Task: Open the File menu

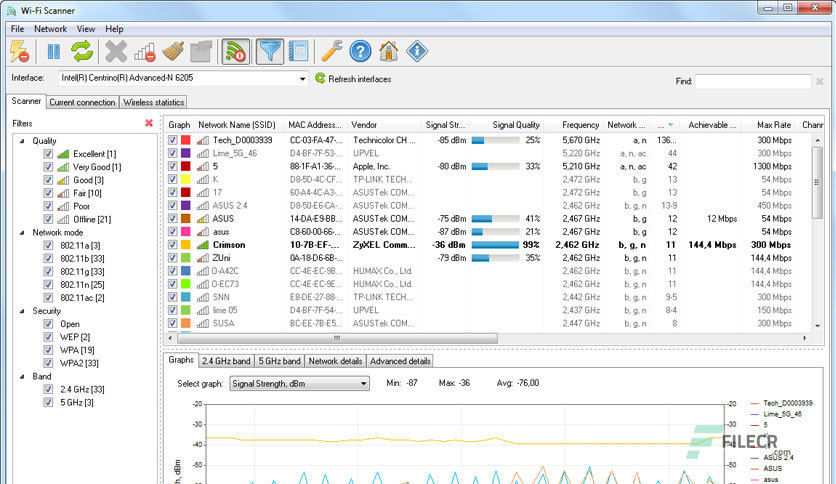Action: [x=18, y=29]
